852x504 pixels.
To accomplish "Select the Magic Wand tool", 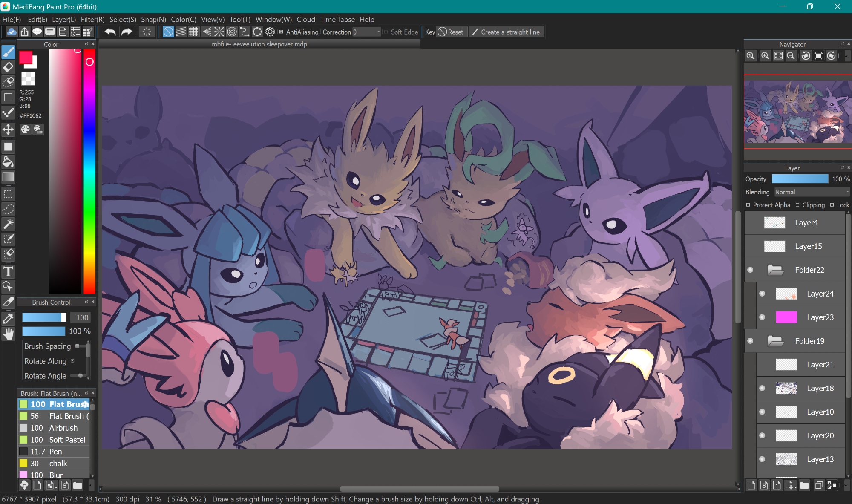I will point(8,224).
